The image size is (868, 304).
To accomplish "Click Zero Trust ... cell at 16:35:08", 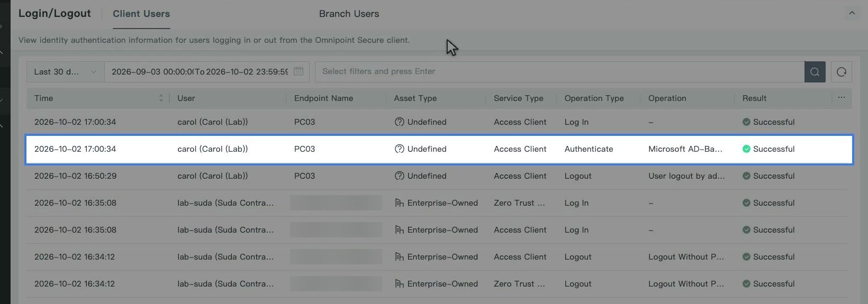I will 519,203.
